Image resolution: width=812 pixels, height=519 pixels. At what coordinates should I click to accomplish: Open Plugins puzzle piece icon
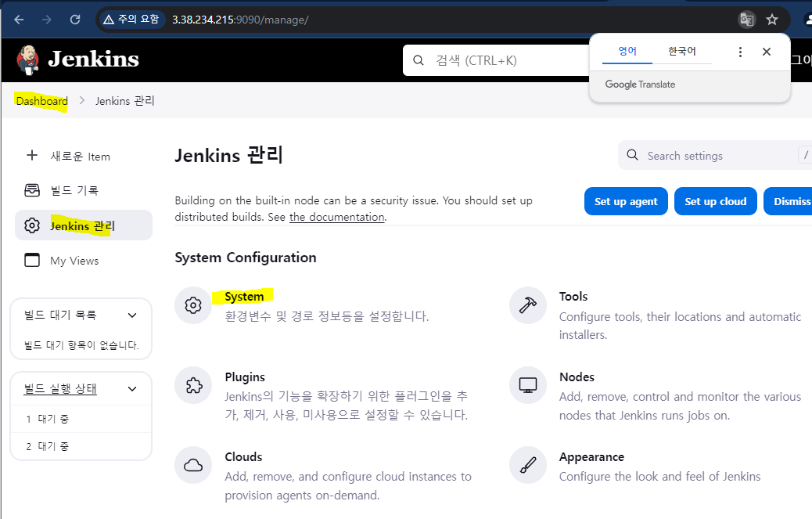pos(193,385)
